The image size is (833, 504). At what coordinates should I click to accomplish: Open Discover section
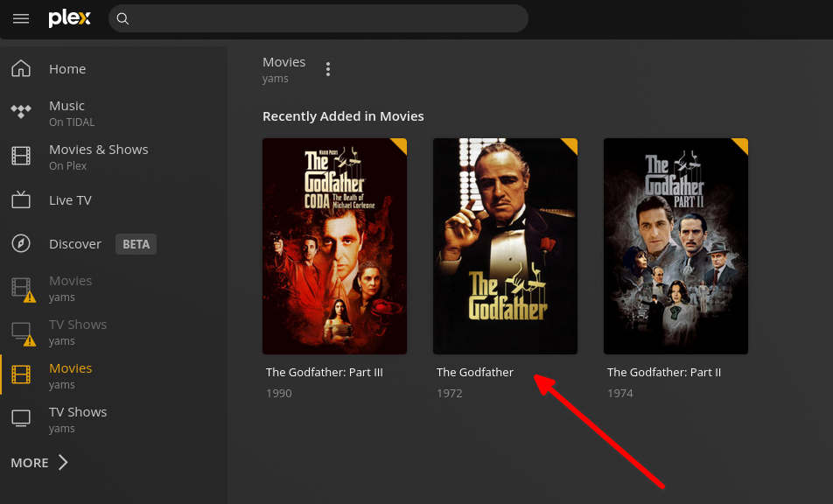coord(75,244)
